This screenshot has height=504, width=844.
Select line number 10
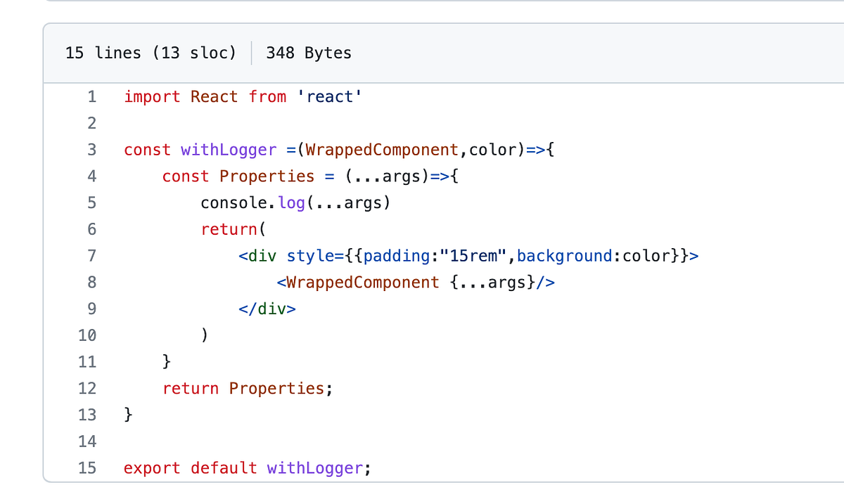click(87, 335)
